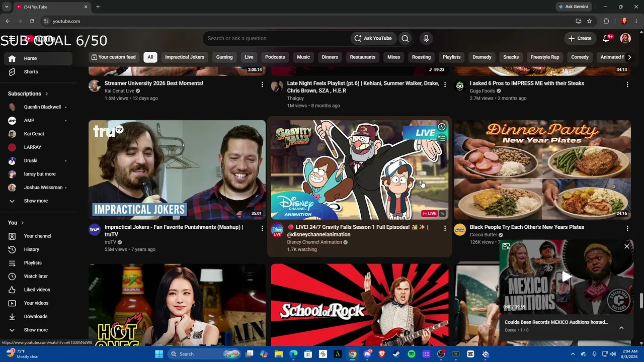Image resolution: width=644 pixels, height=362 pixels.
Task: Select the Music filter chip
Action: point(303,57)
